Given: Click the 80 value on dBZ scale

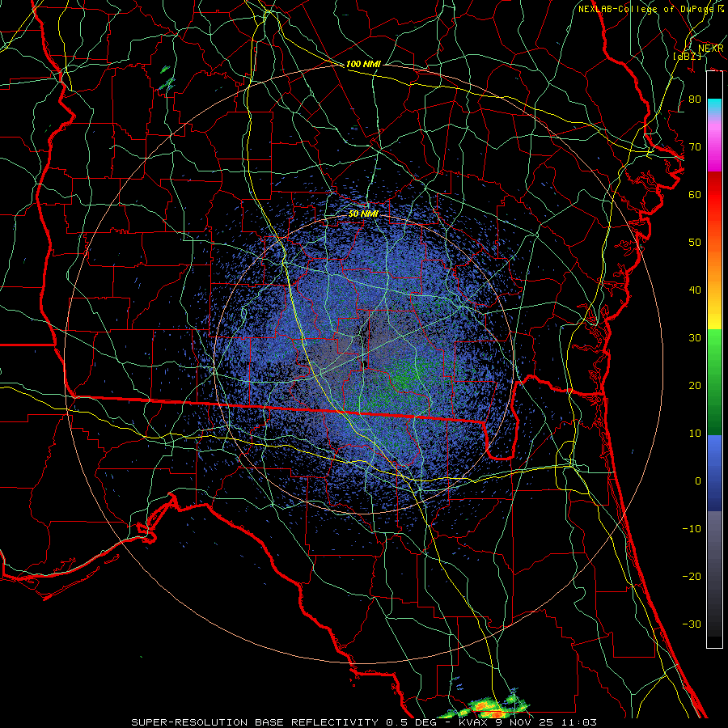Looking at the screenshot, I should coord(695,99).
